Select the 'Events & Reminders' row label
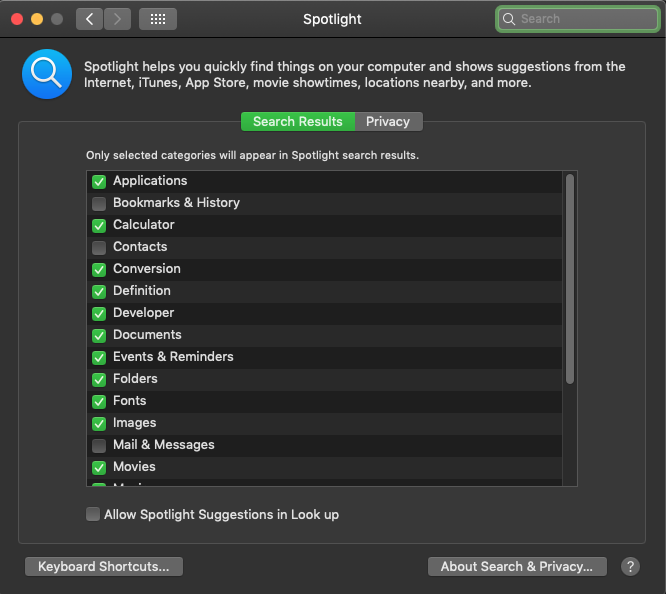 point(173,356)
